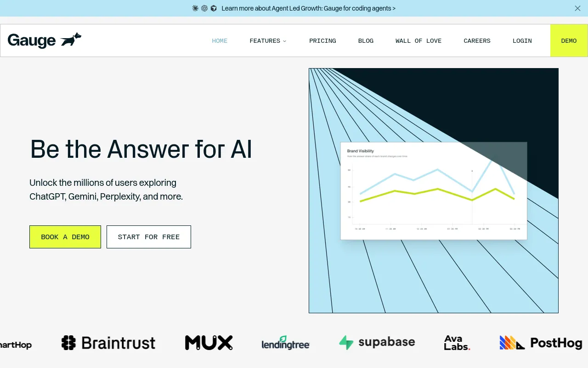This screenshot has height=368, width=588.
Task: Click the Book a Demo button
Action: [x=65, y=237]
